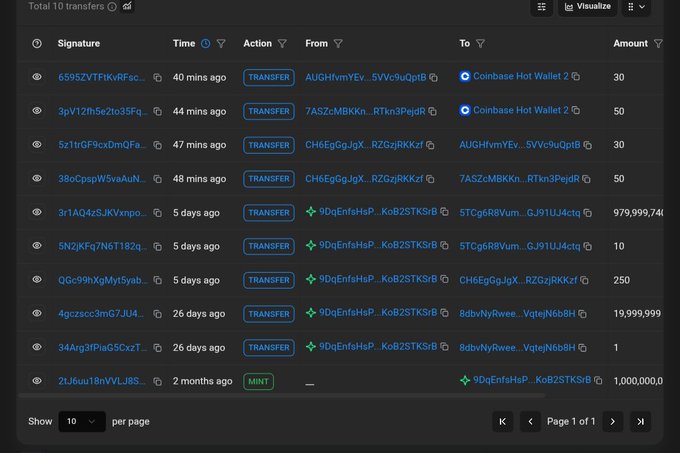The height and width of the screenshot is (453, 680).
Task: Copy signature 2tJ6uu18nVVLJ8S
Action: pyautogui.click(x=157, y=381)
